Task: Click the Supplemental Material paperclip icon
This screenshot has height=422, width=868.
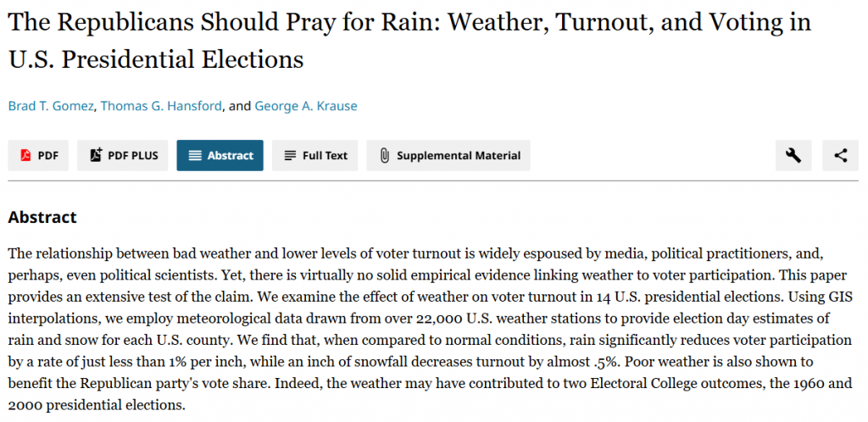Action: point(384,155)
